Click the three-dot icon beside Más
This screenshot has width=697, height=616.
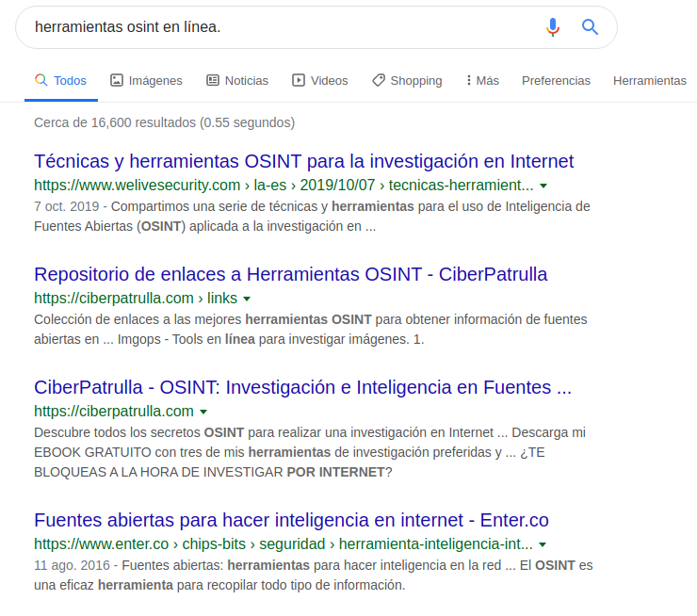coord(468,80)
